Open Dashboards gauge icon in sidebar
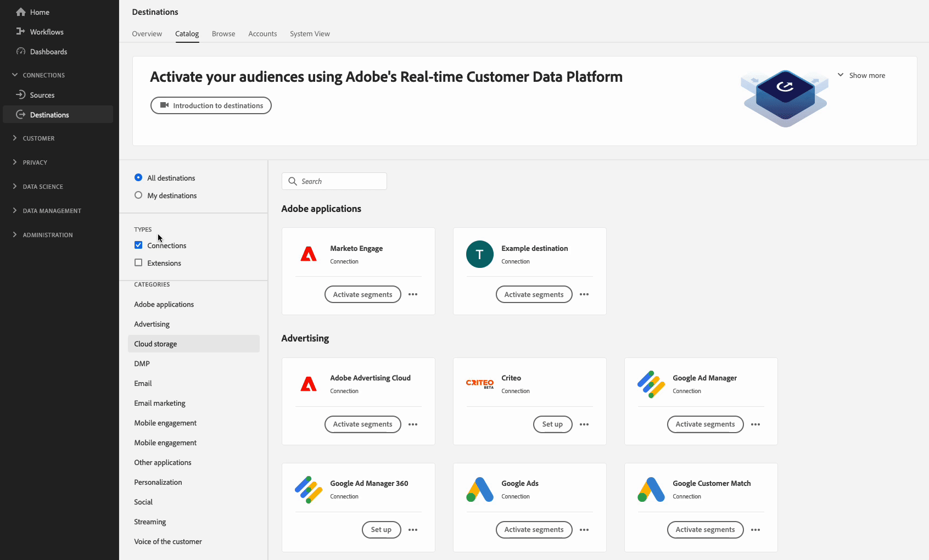Screen dimensions: 929x560 click(21, 52)
